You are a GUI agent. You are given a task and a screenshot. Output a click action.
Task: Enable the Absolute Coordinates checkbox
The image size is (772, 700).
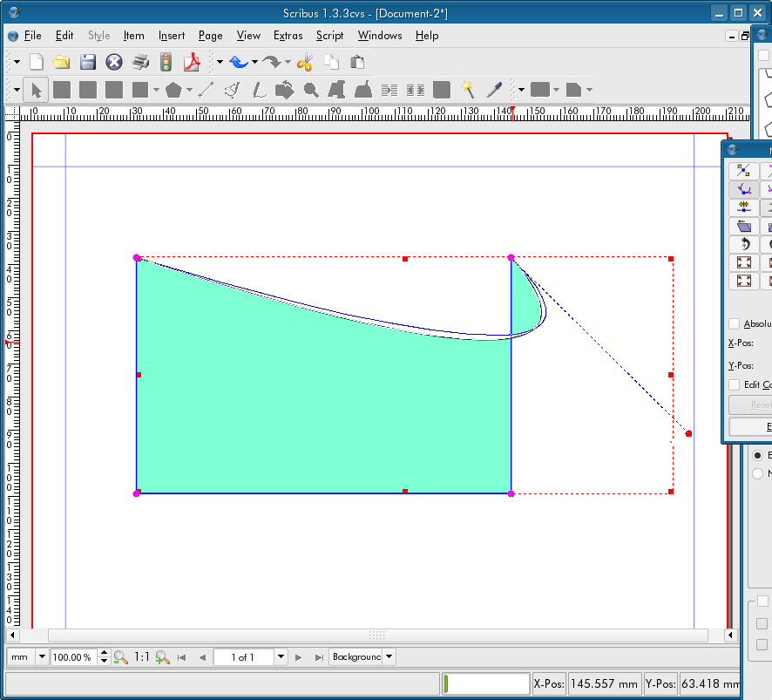coord(734,323)
